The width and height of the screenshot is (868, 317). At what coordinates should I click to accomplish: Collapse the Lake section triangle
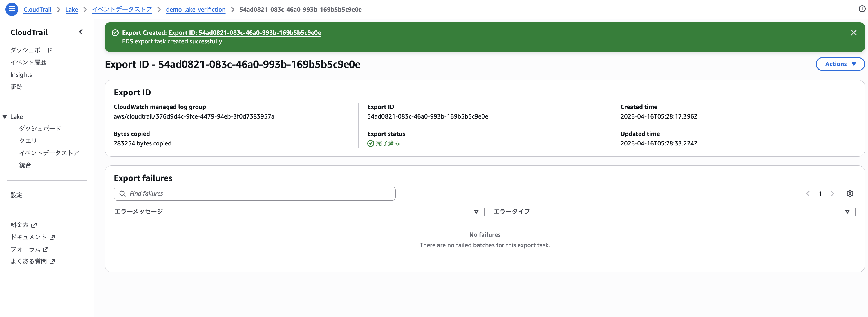click(x=5, y=117)
